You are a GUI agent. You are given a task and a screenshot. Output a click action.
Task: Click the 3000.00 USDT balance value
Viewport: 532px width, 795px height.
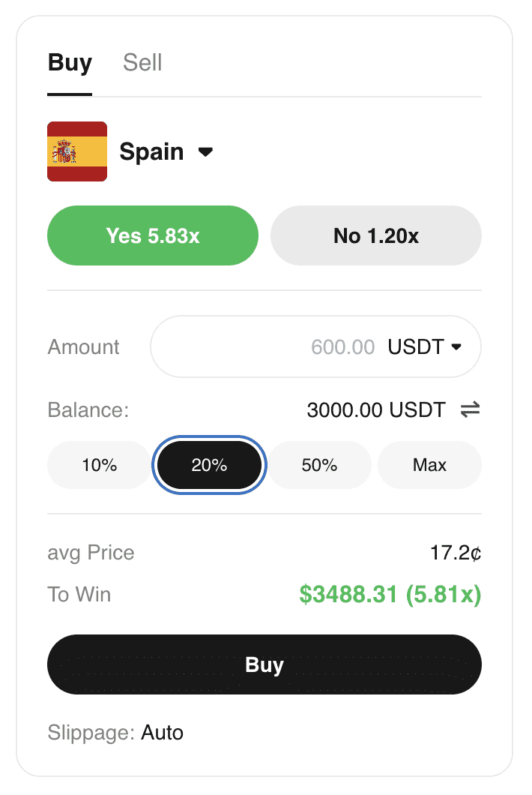coord(376,410)
